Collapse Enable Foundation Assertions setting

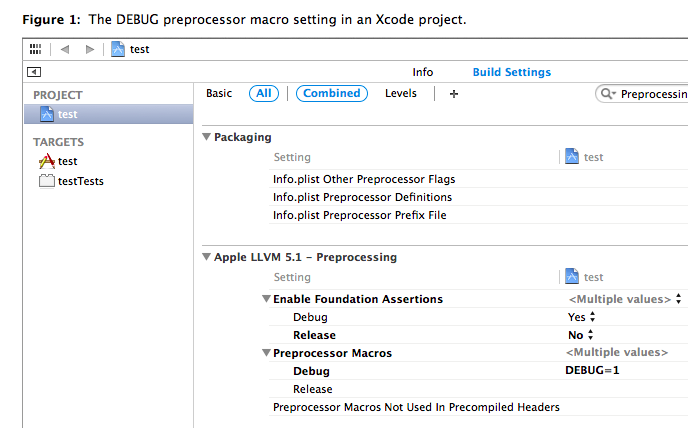coord(266,299)
